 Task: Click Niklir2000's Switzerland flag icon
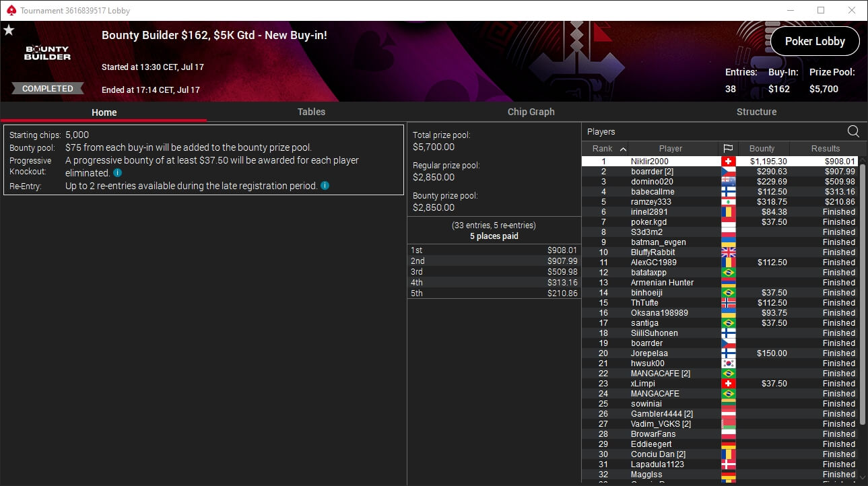tap(728, 162)
